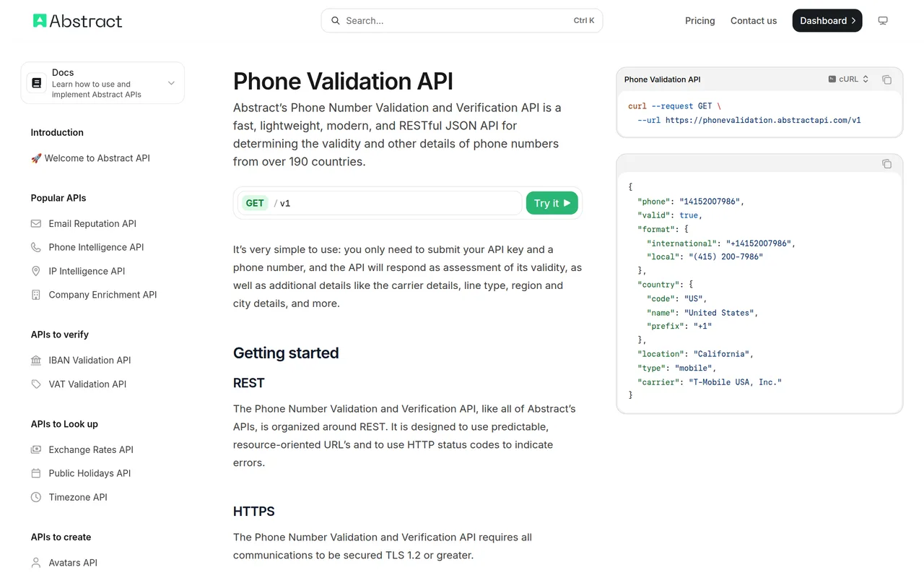This screenshot has width=924, height=578.
Task: Click the search magnifier icon
Action: [x=336, y=21]
